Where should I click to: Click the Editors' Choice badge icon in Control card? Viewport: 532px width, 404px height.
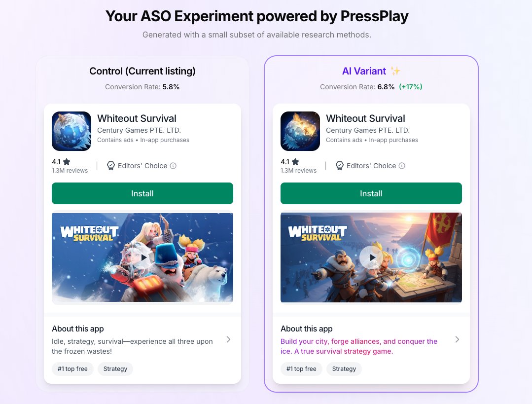pos(110,166)
